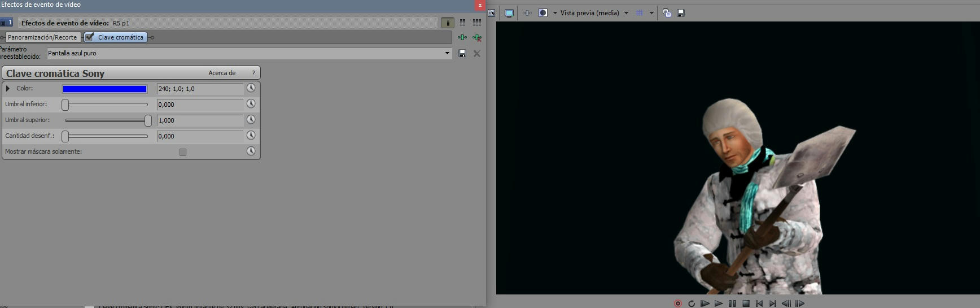
Task: Close the Efectos de evento de vídeo window
Action: pyautogui.click(x=480, y=5)
